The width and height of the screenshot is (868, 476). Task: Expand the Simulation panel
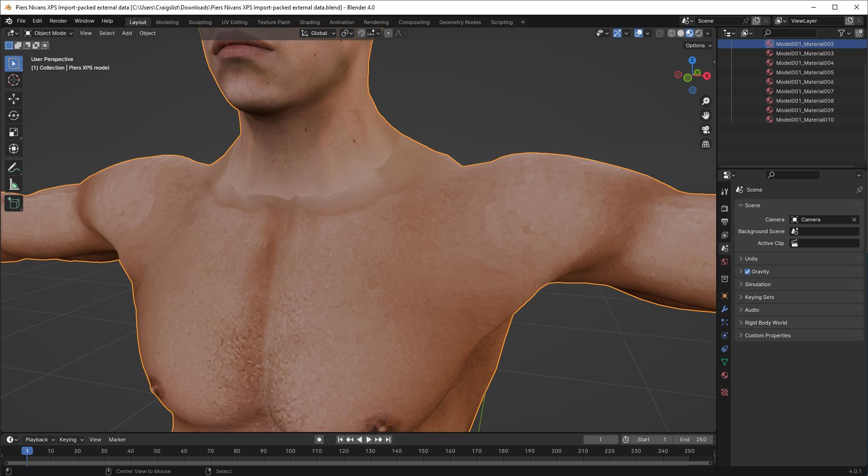click(799, 284)
